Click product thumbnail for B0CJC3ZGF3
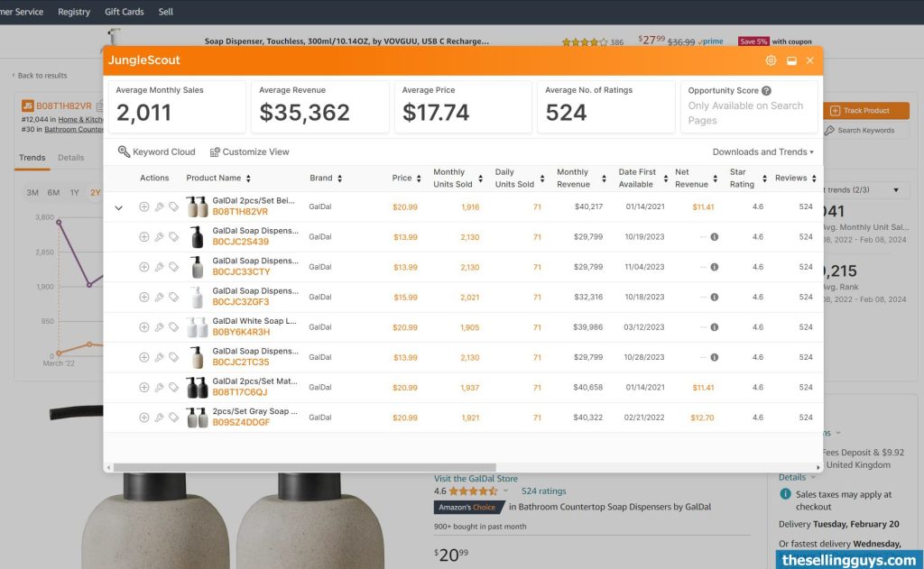 (197, 297)
